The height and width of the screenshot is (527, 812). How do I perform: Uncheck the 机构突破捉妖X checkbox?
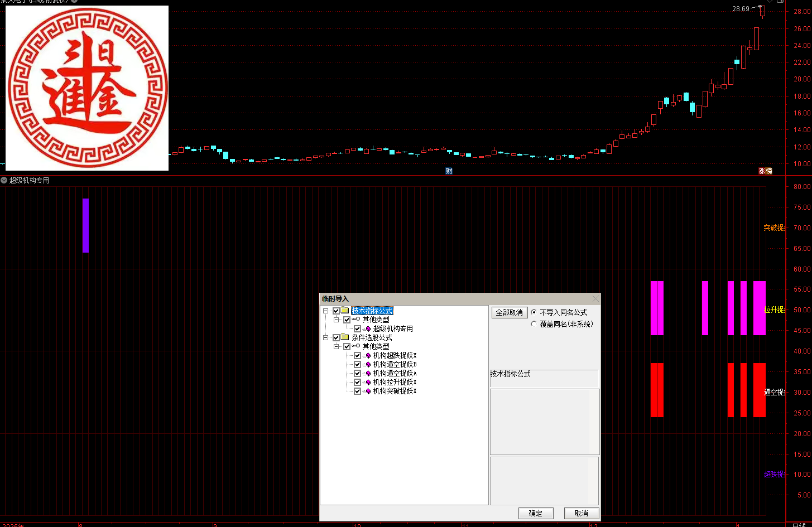click(x=358, y=391)
